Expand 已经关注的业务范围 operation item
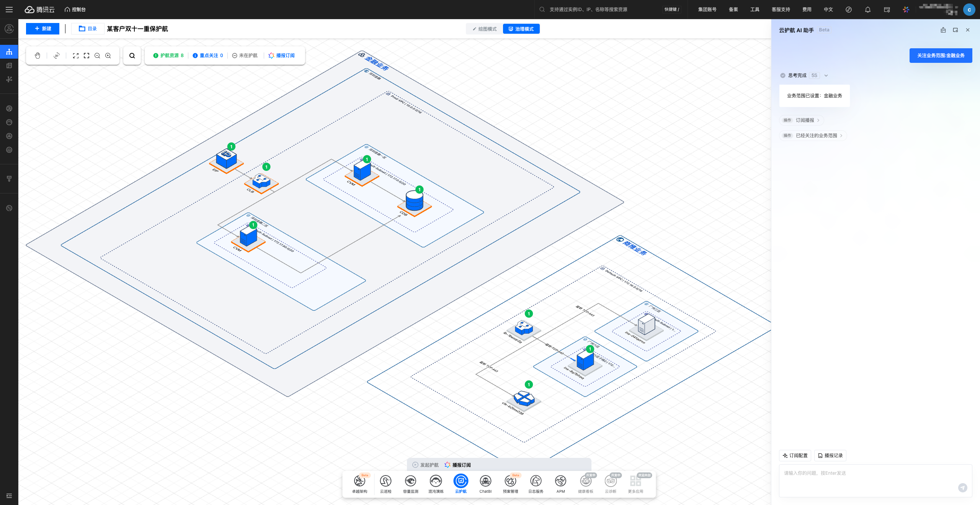The image size is (980, 505). (x=813, y=136)
